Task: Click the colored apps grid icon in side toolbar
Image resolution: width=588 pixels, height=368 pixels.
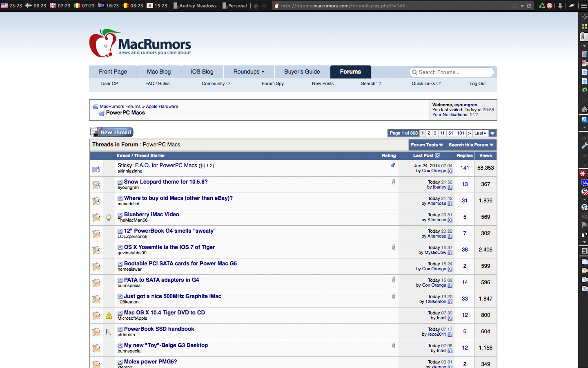Action: [x=584, y=26]
